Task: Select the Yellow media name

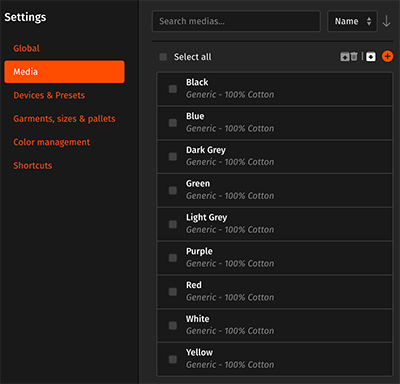Action: (x=199, y=352)
